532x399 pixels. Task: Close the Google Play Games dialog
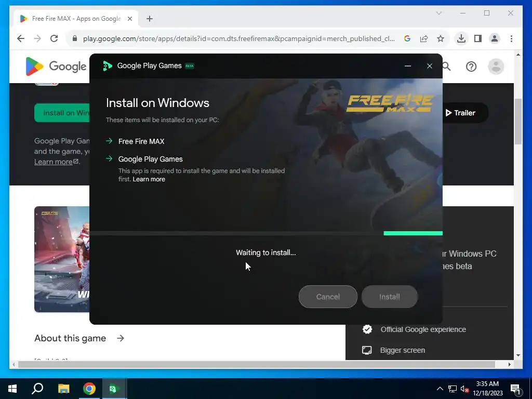point(430,66)
